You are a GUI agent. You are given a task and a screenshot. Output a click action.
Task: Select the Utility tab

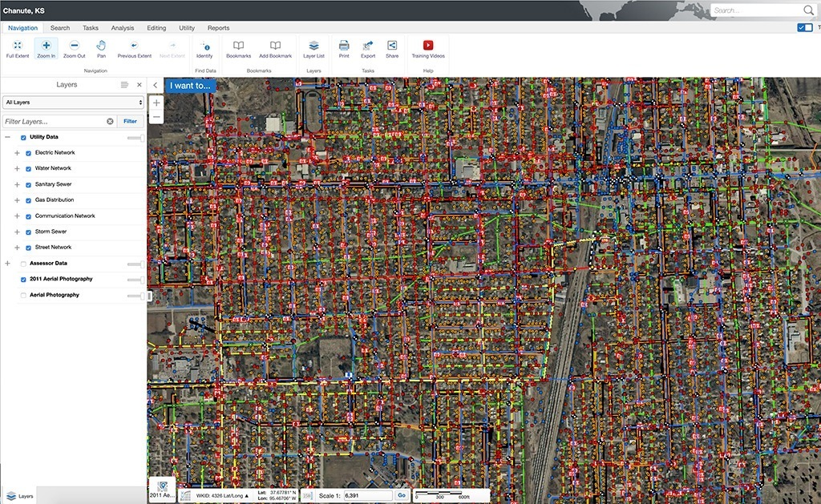pyautogui.click(x=187, y=28)
